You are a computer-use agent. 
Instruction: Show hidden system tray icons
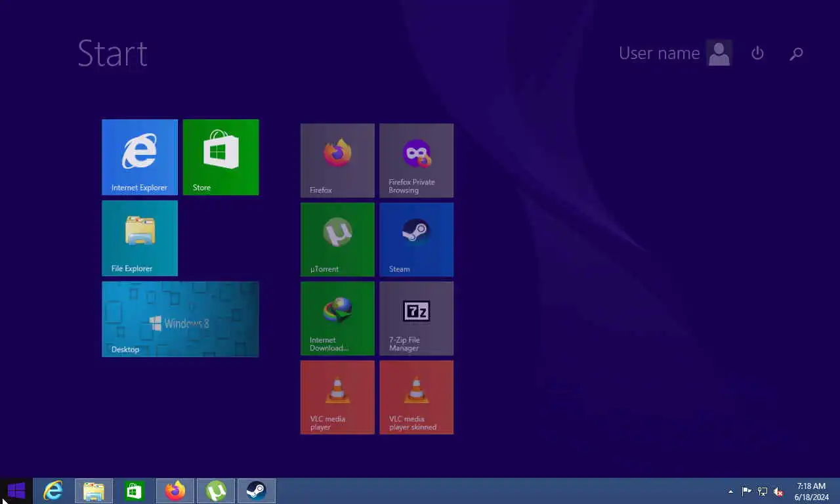tap(731, 492)
